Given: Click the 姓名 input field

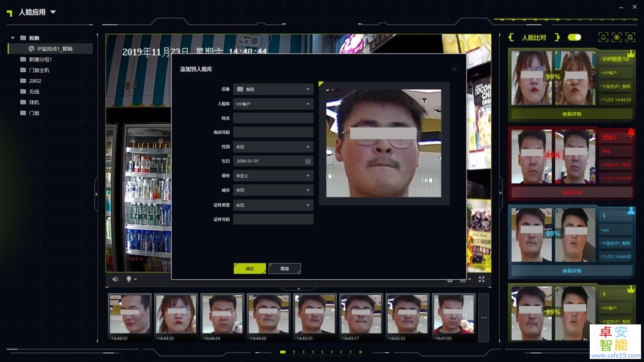Looking at the screenshot, I should click(273, 118).
